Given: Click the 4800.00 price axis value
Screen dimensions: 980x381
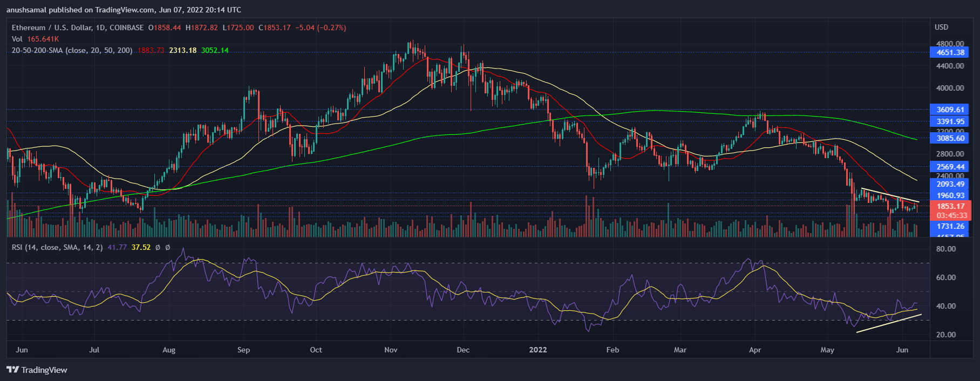Looking at the screenshot, I should pyautogui.click(x=950, y=44).
